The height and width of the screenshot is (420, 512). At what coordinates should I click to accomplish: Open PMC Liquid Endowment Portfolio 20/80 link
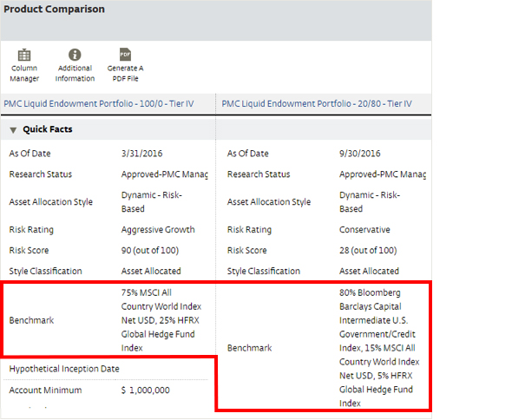pyautogui.click(x=317, y=104)
